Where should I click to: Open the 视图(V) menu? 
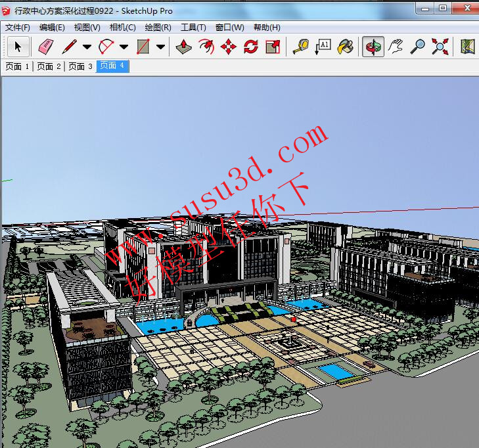click(87, 28)
